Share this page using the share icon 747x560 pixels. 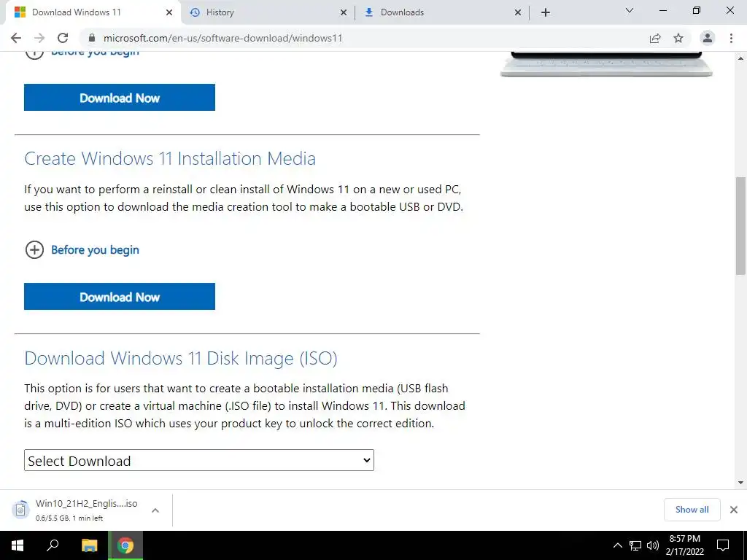(655, 38)
